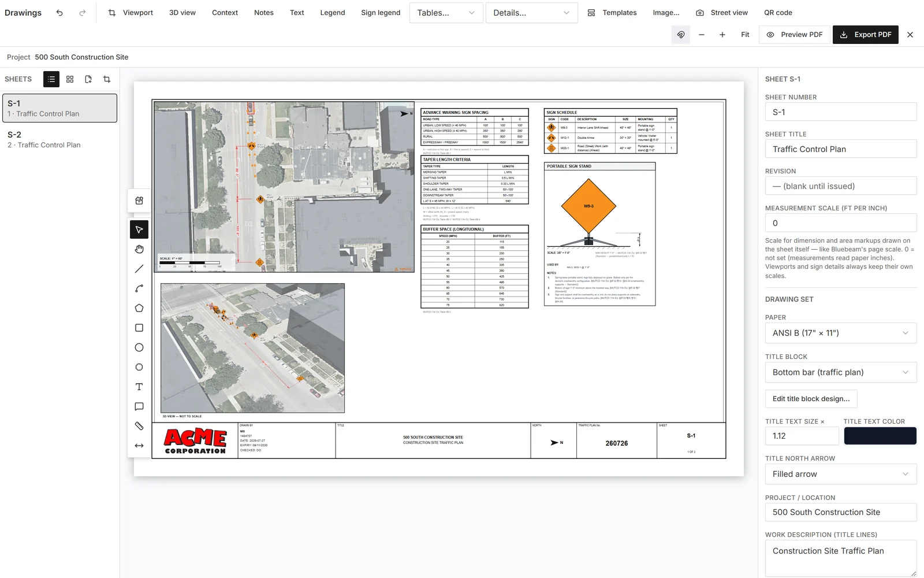This screenshot has width=924, height=578.
Task: Select the Text tool in left toolbar
Action: [139, 387]
